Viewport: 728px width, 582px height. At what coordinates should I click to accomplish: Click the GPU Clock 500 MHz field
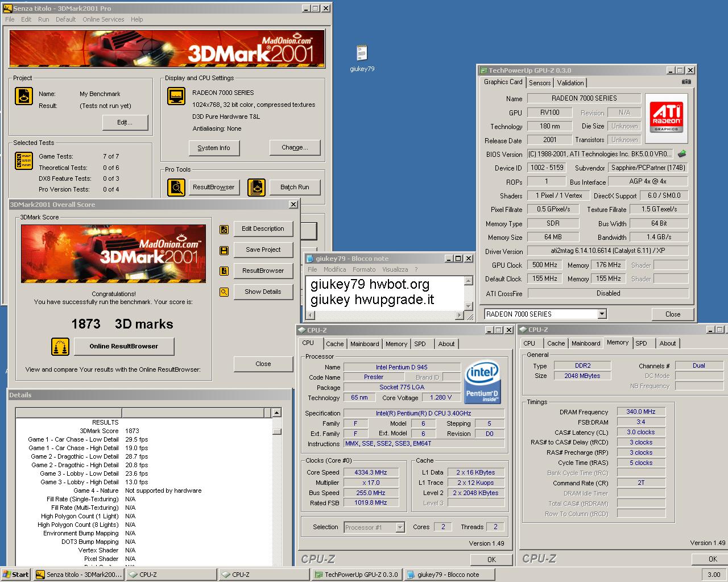pyautogui.click(x=545, y=265)
